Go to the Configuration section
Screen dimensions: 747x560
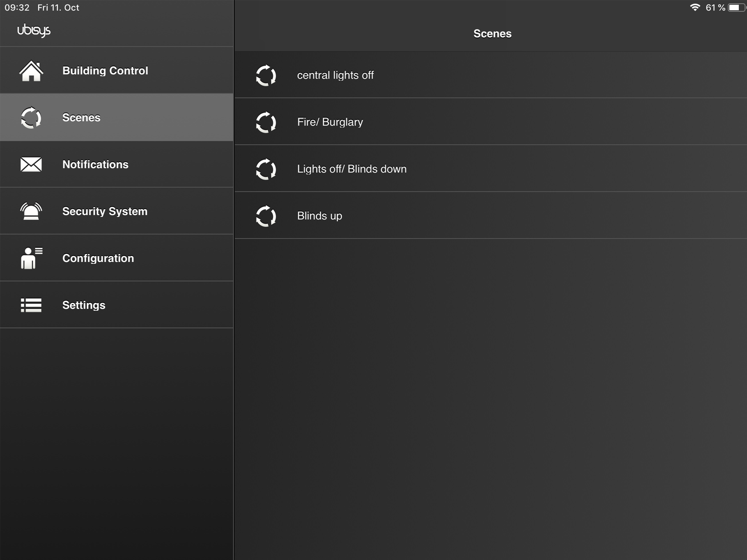tap(116, 258)
